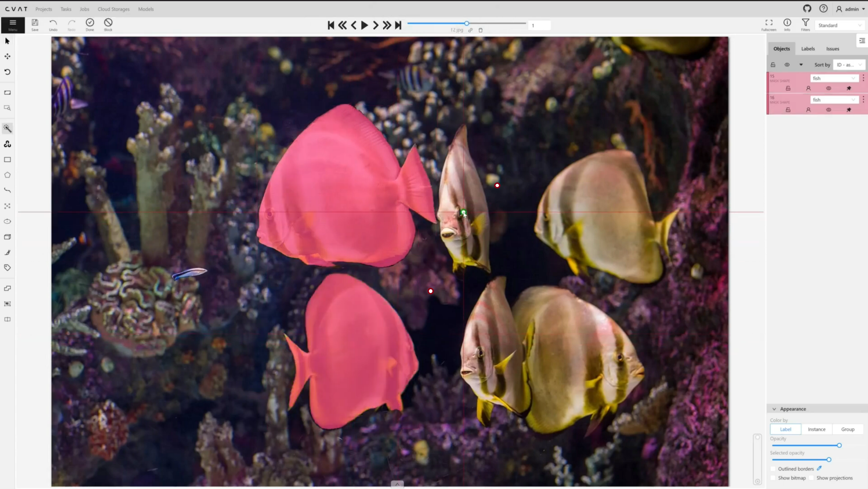The height and width of the screenshot is (489, 868).
Task: Select the brush mask tool
Action: [7, 252]
